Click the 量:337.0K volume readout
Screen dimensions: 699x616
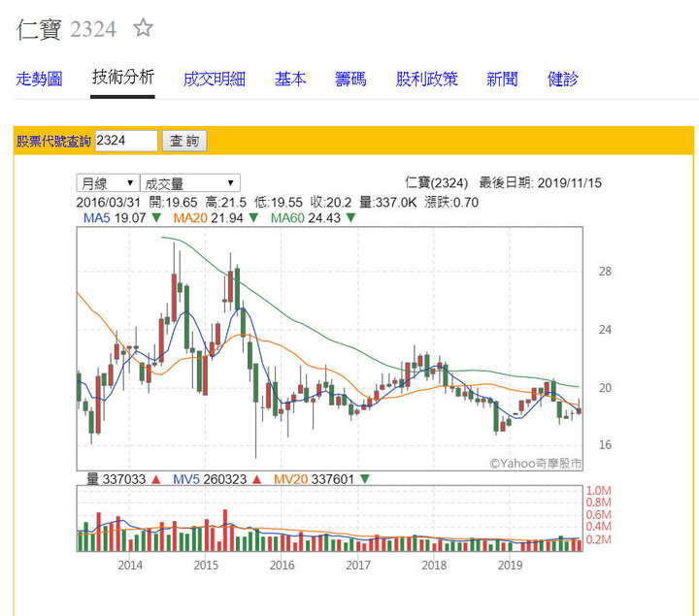[387, 203]
